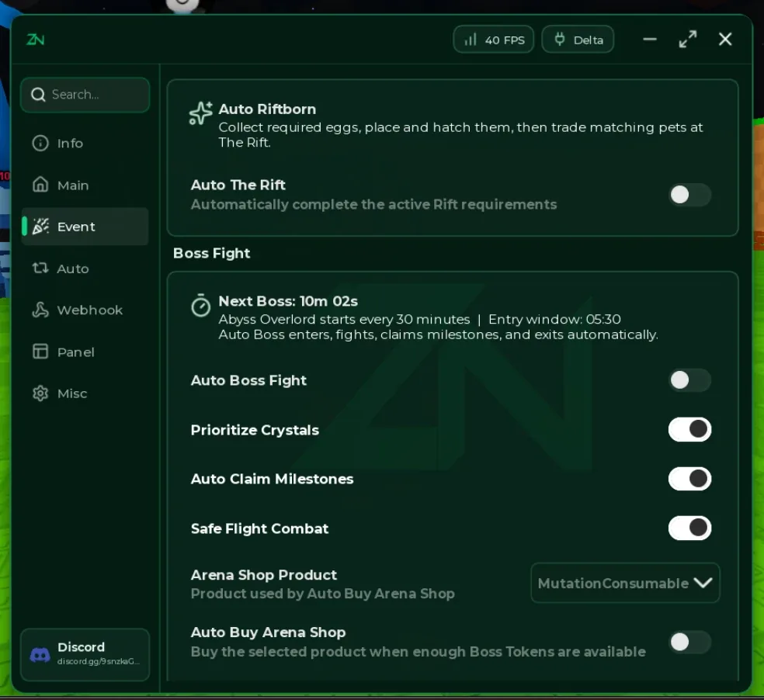Enable the Auto The Rift toggle
The height and width of the screenshot is (700, 764).
(689, 195)
